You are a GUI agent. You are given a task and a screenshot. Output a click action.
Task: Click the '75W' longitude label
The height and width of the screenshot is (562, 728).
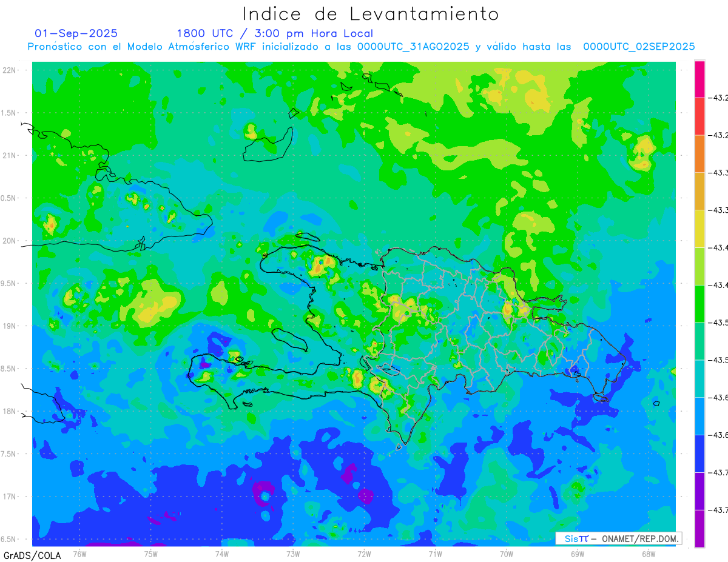(150, 554)
